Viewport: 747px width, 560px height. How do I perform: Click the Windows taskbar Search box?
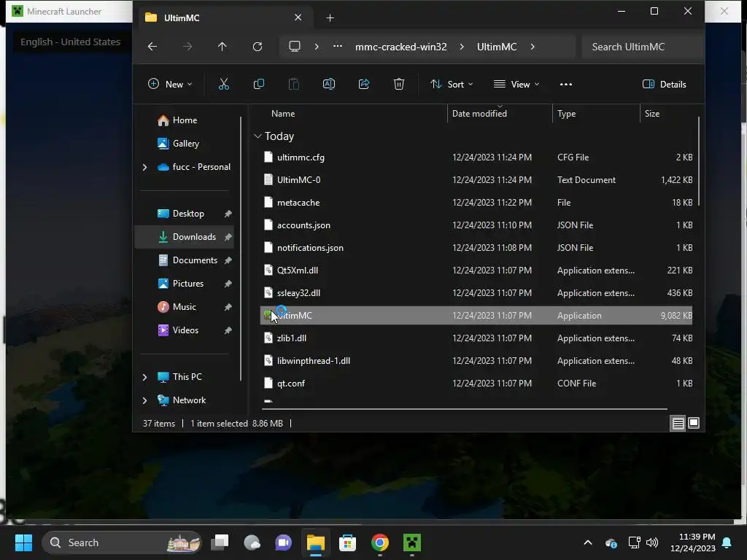tap(122, 542)
